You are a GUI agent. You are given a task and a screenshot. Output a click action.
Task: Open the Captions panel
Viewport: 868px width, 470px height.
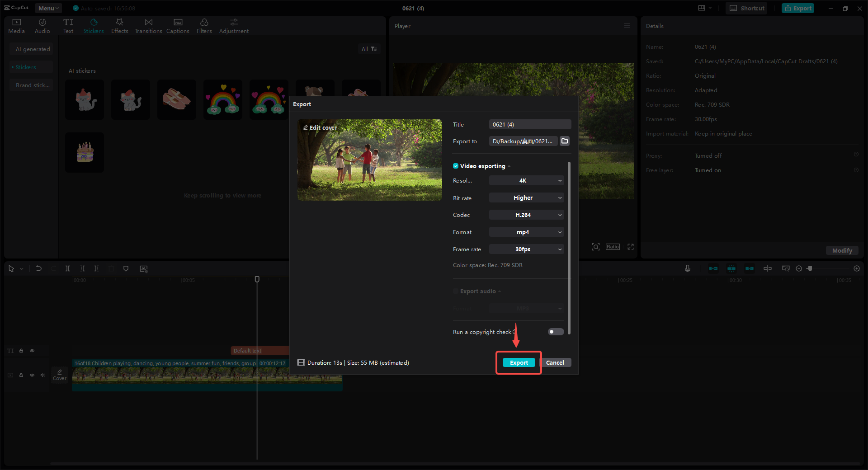coord(178,25)
